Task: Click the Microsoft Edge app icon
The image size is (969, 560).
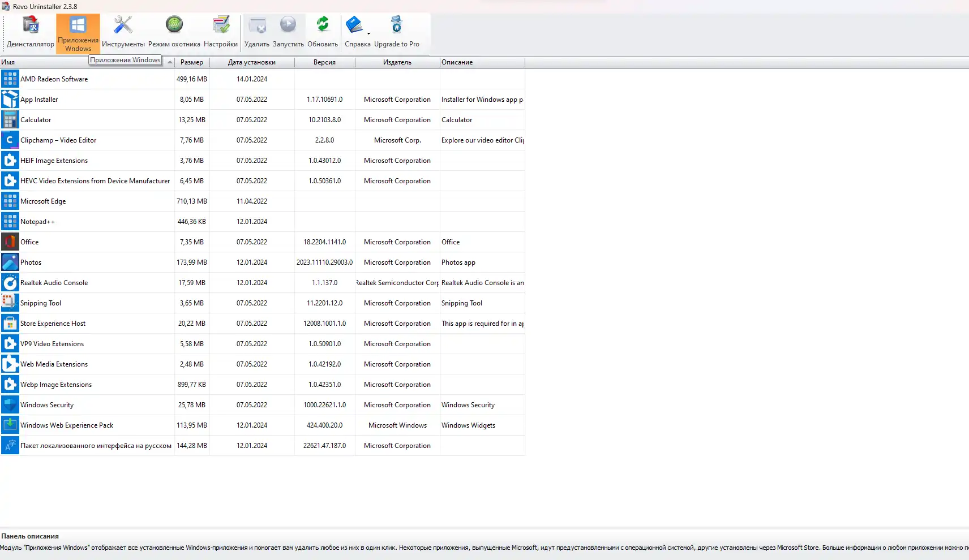Action: tap(10, 201)
